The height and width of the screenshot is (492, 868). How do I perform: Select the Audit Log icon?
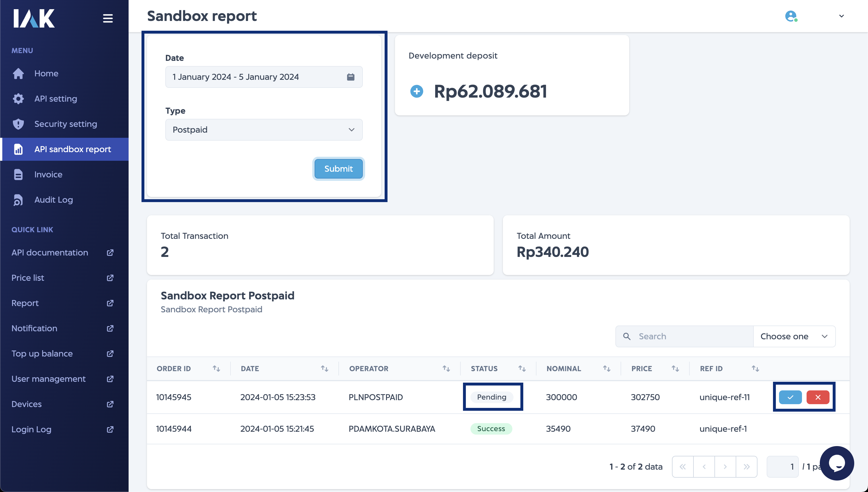click(18, 200)
